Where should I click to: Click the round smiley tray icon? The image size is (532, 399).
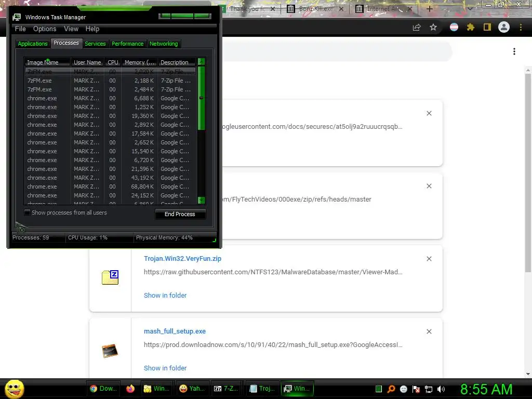point(403,389)
